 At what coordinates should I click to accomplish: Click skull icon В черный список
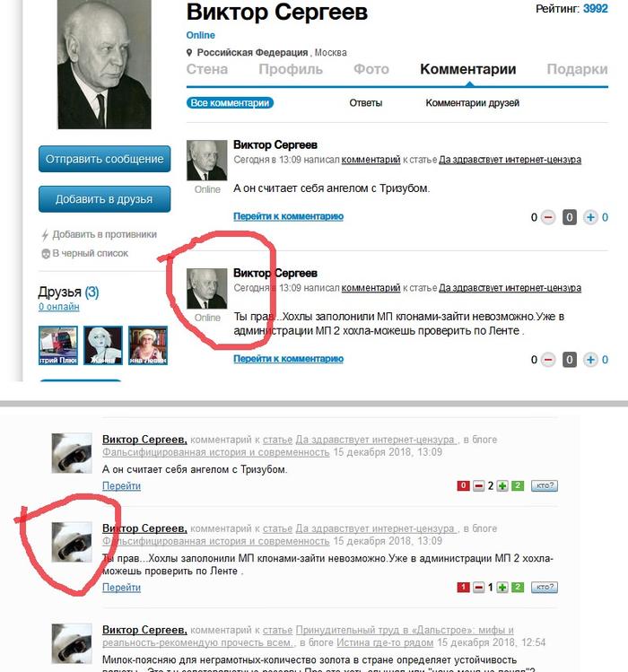tap(46, 254)
